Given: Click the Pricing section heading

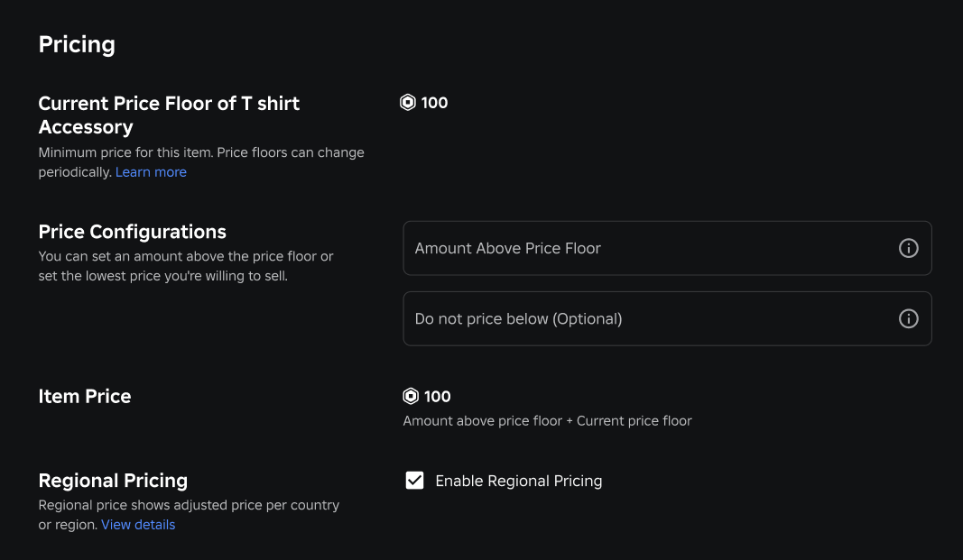Looking at the screenshot, I should click(77, 44).
